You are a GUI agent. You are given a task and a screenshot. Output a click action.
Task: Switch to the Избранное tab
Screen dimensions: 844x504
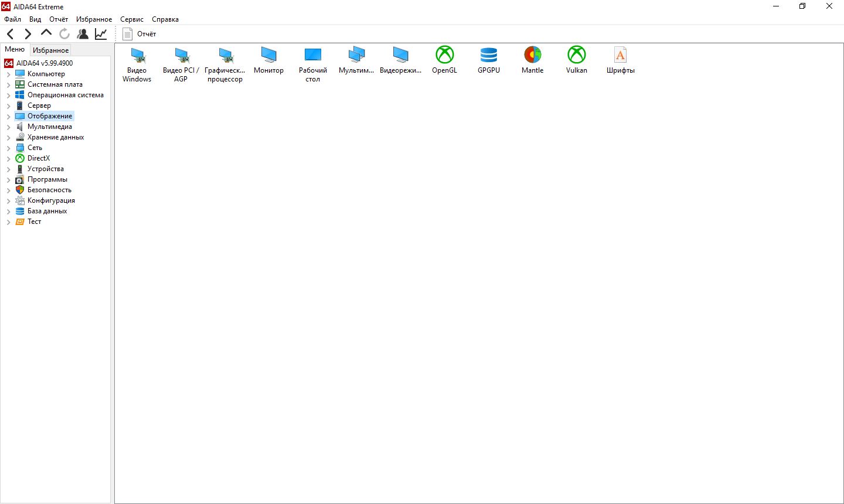click(x=50, y=50)
